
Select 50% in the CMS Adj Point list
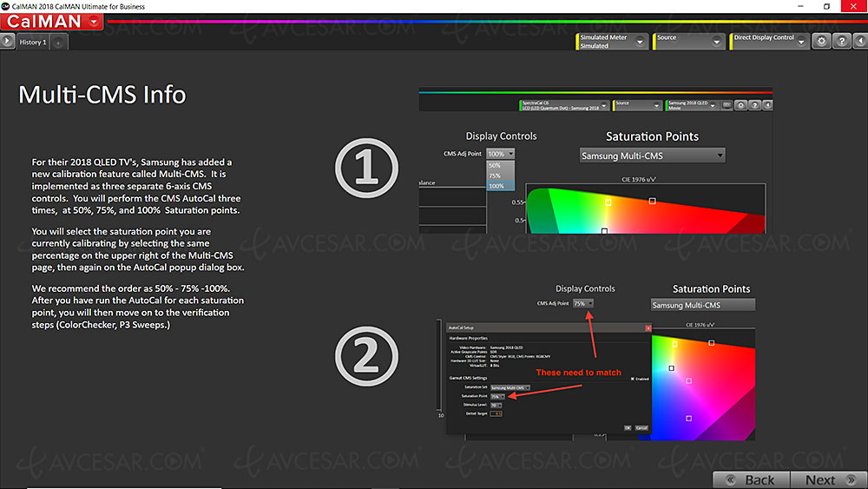point(501,166)
